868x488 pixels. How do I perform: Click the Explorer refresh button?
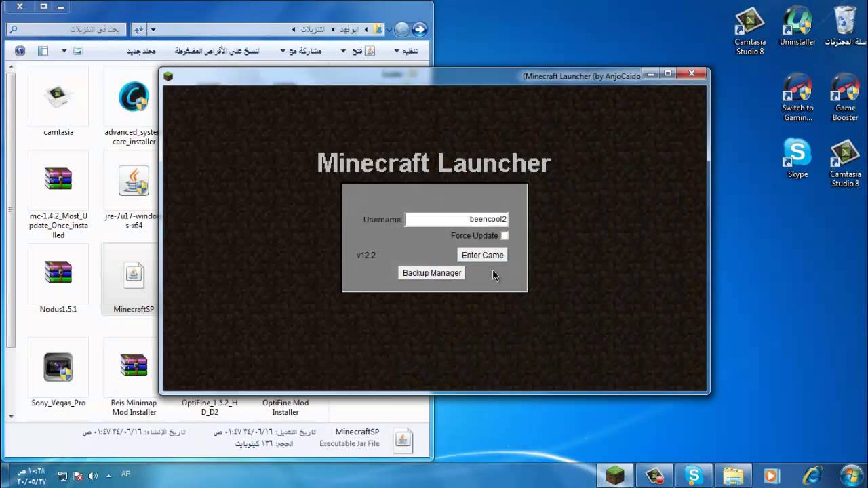pyautogui.click(x=139, y=30)
